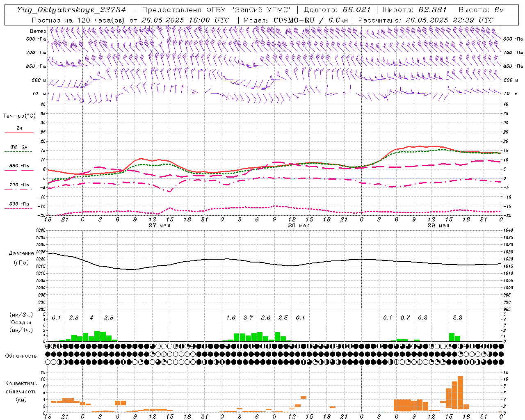Click the left 10 м wind level label
Image resolution: width=525 pixels, height=420 pixels.
[39, 94]
